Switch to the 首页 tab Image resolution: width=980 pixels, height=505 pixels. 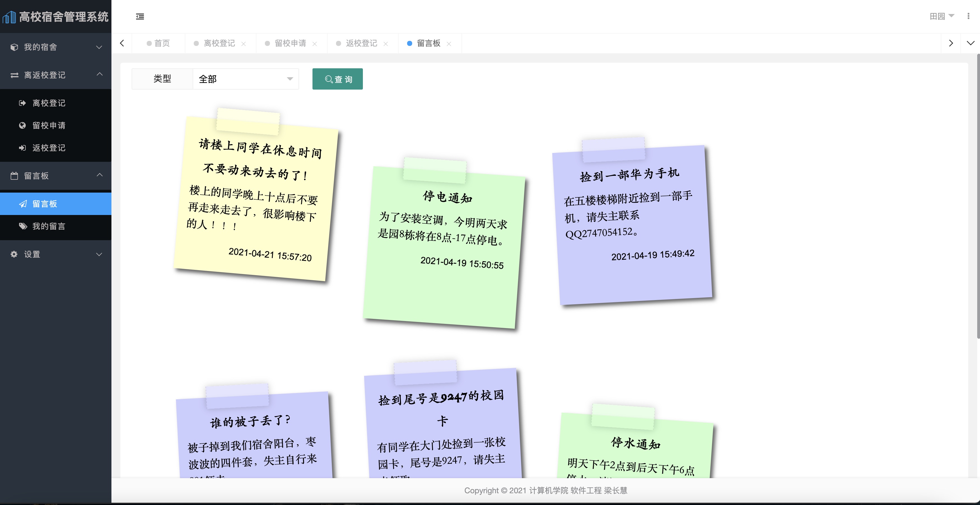[161, 43]
